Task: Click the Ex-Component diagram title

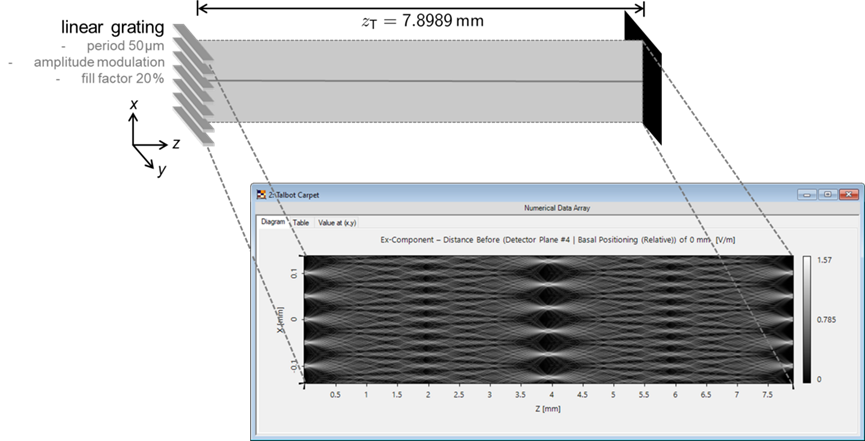Action: (x=558, y=240)
